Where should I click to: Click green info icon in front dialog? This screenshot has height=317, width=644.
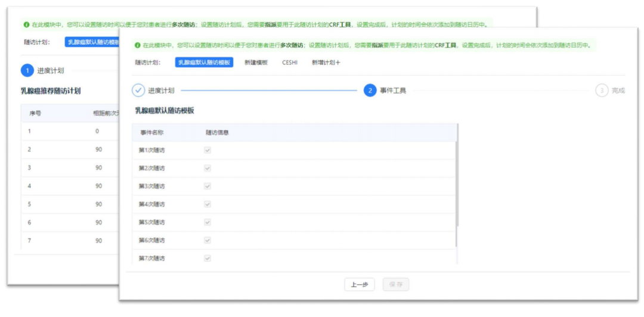click(x=137, y=45)
